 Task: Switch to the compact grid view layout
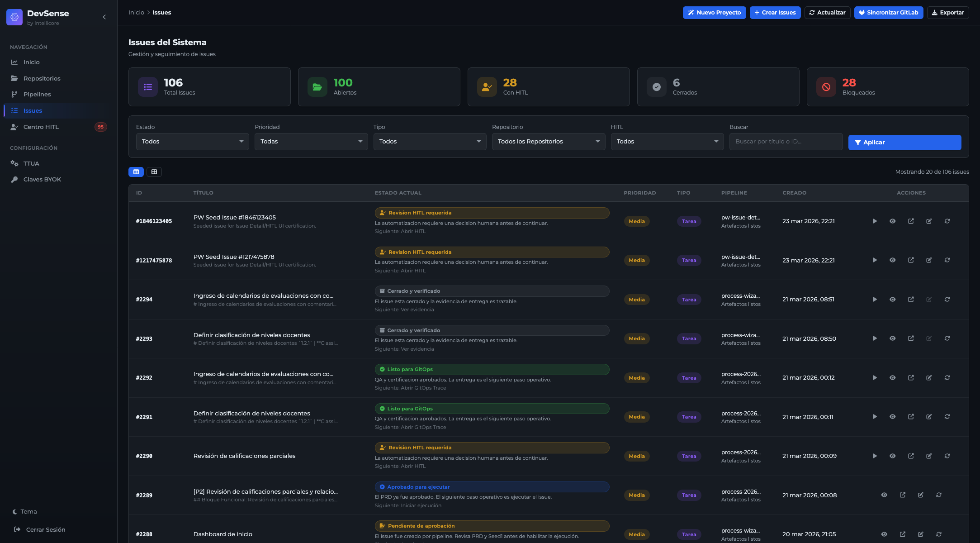154,171
